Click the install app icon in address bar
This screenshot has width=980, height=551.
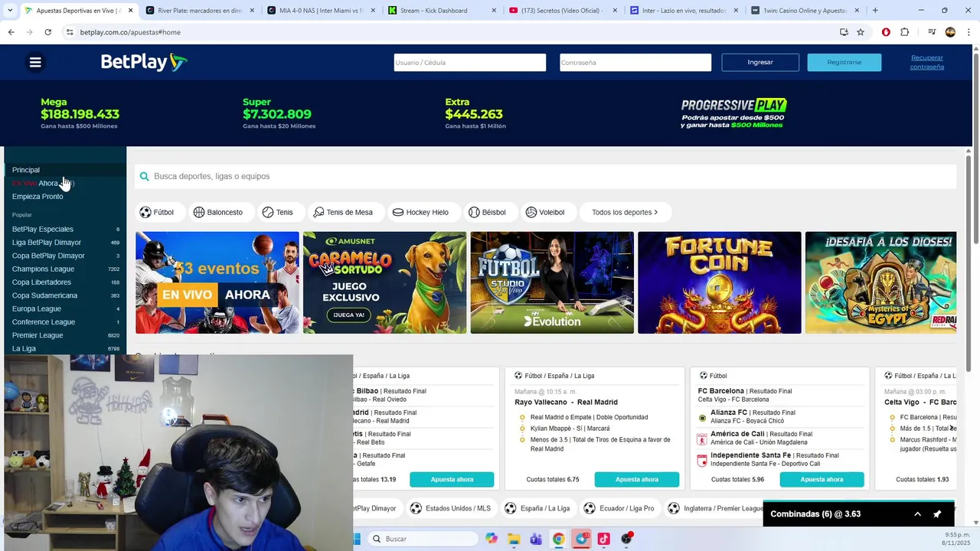coord(844,32)
